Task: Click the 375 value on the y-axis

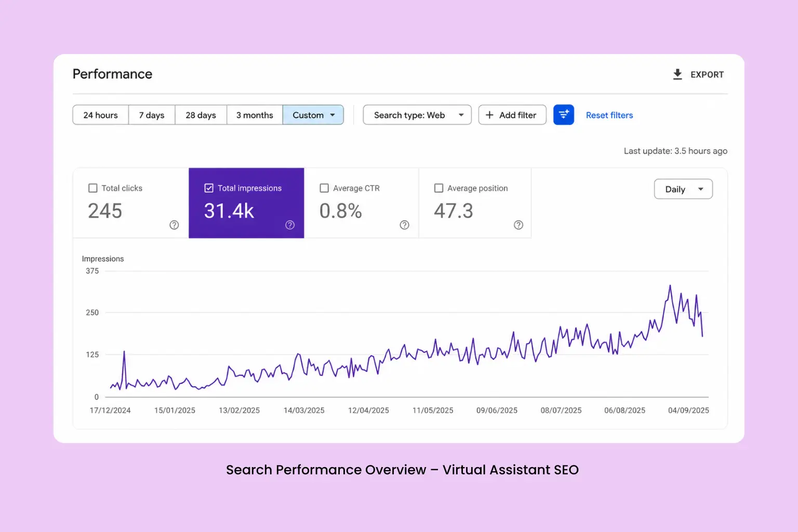Action: tap(92, 271)
